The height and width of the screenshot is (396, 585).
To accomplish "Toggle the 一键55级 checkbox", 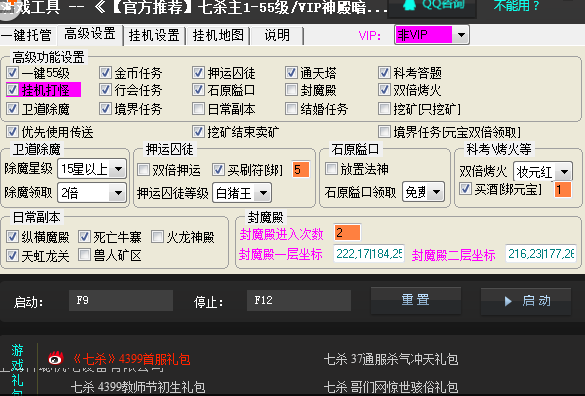I will click(x=12, y=72).
